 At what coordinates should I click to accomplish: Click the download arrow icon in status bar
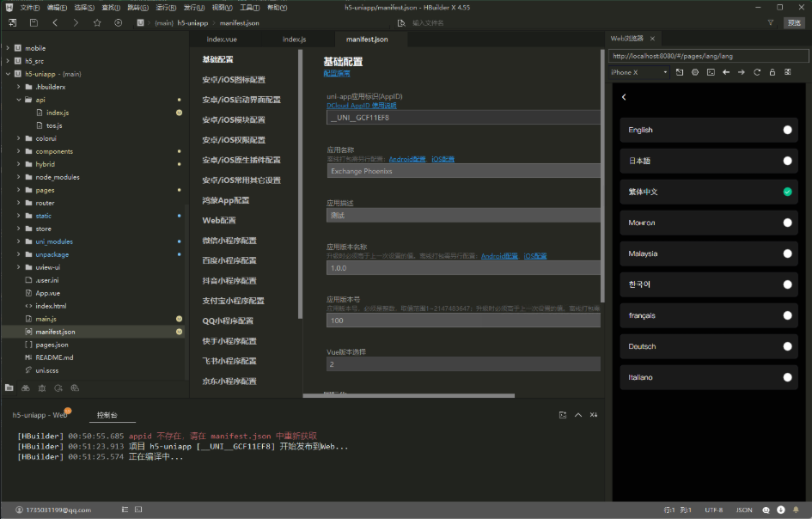[781, 510]
